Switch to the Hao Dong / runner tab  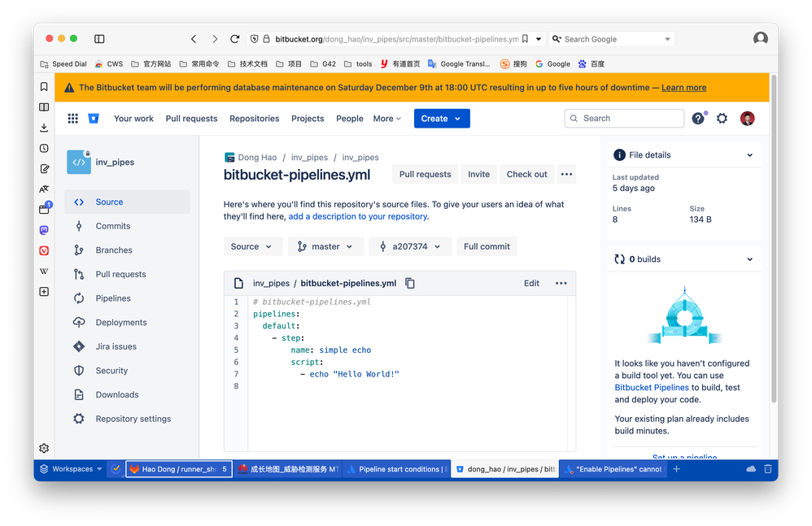(179, 469)
